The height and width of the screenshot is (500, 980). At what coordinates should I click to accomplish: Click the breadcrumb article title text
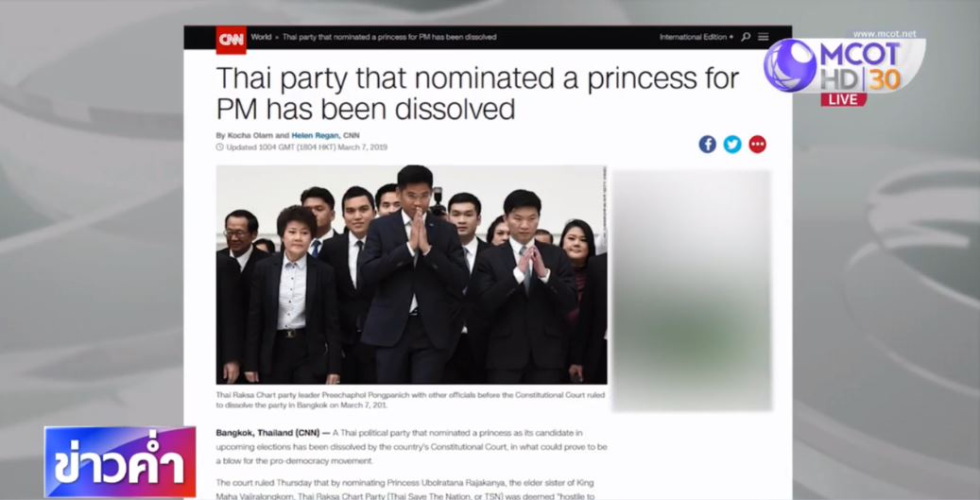tap(389, 37)
